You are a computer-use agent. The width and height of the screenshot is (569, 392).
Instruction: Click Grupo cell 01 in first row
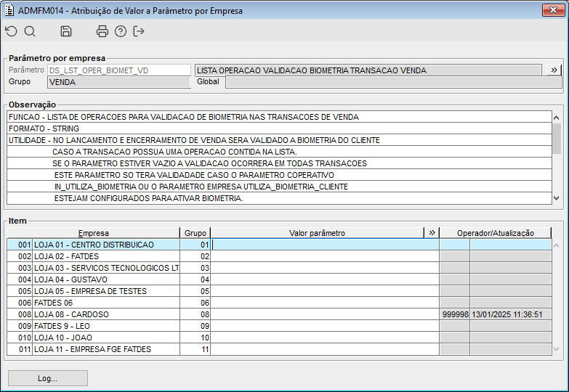click(x=195, y=245)
